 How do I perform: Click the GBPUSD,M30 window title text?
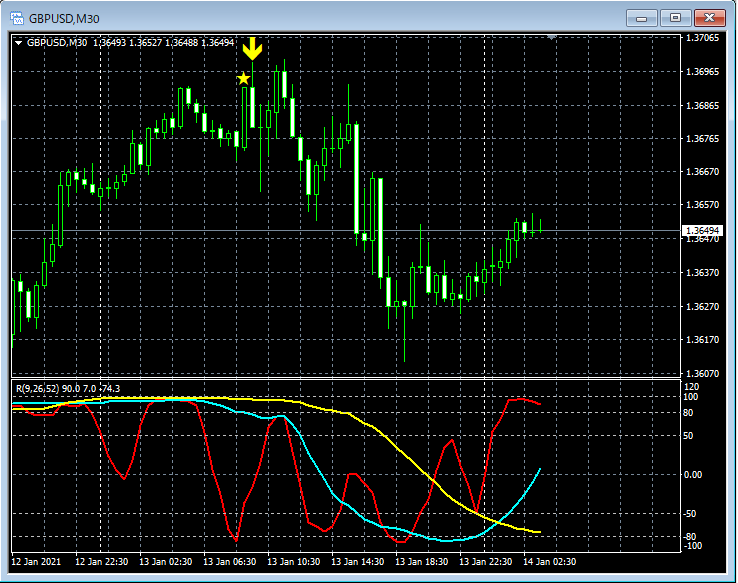coord(64,18)
